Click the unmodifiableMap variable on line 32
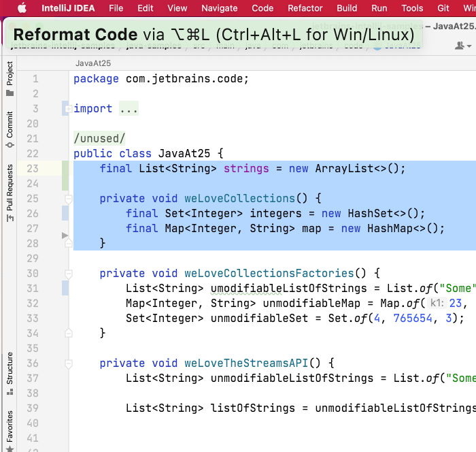 click(x=311, y=303)
